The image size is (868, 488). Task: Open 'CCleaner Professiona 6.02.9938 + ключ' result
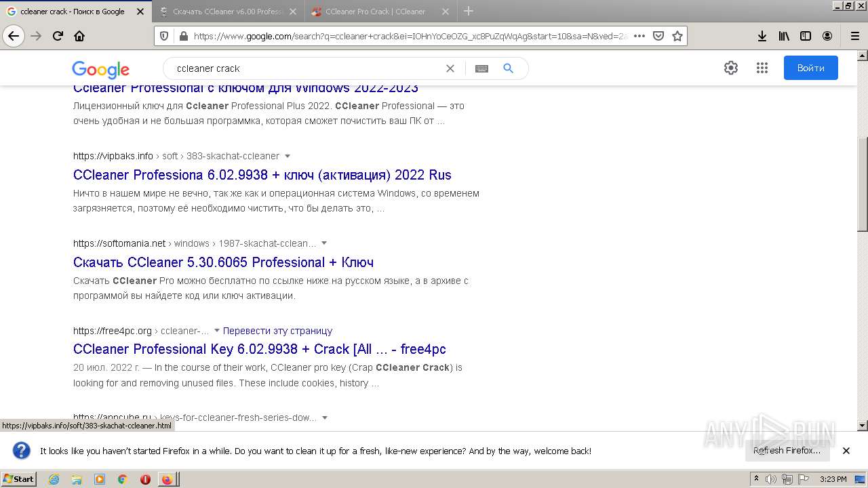262,175
